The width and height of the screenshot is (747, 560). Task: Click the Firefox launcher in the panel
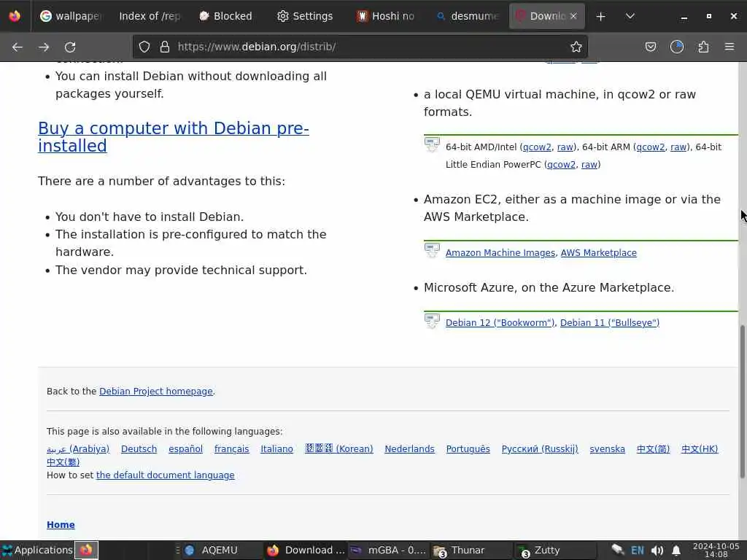86,550
